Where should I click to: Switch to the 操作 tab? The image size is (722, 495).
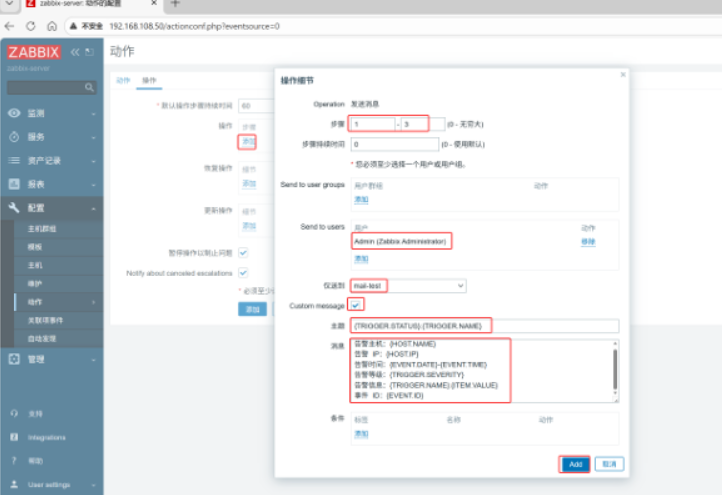(149, 80)
